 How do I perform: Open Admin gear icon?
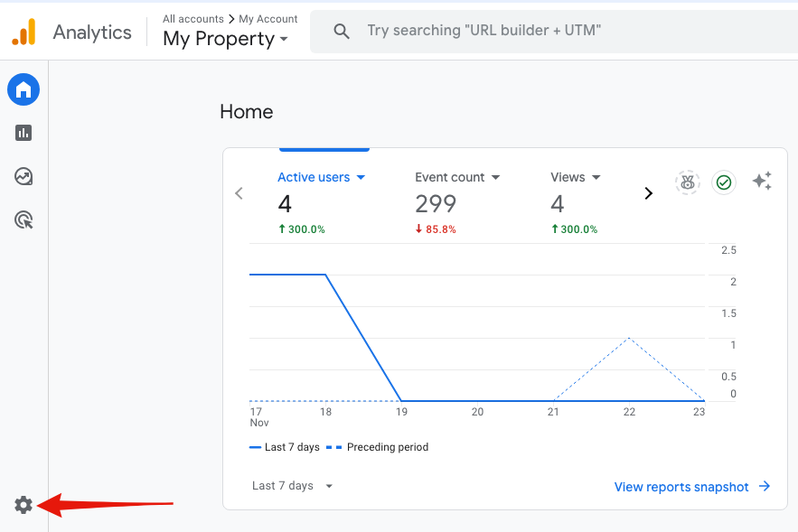pyautogui.click(x=23, y=505)
